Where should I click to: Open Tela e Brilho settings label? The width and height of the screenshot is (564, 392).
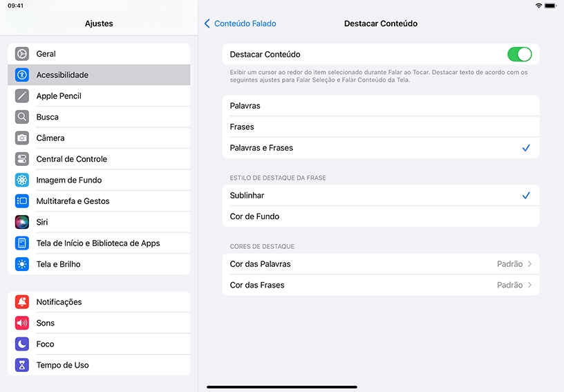(58, 264)
